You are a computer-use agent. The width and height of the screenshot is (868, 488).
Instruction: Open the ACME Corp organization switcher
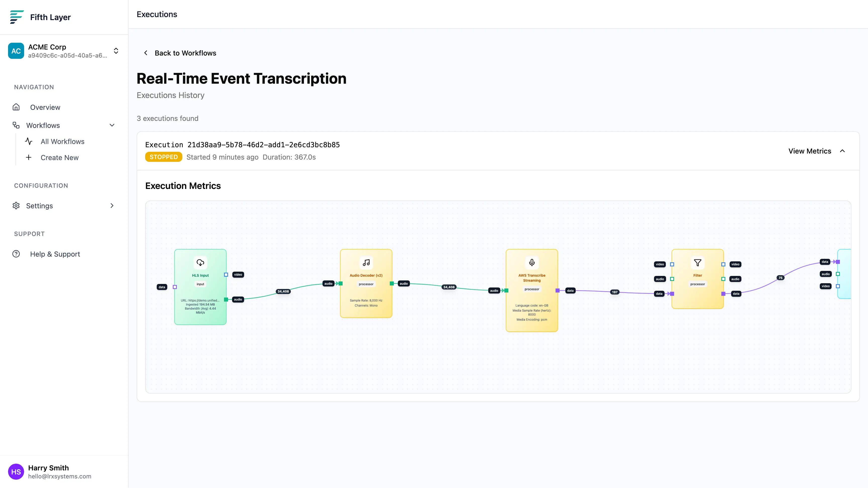tap(116, 51)
